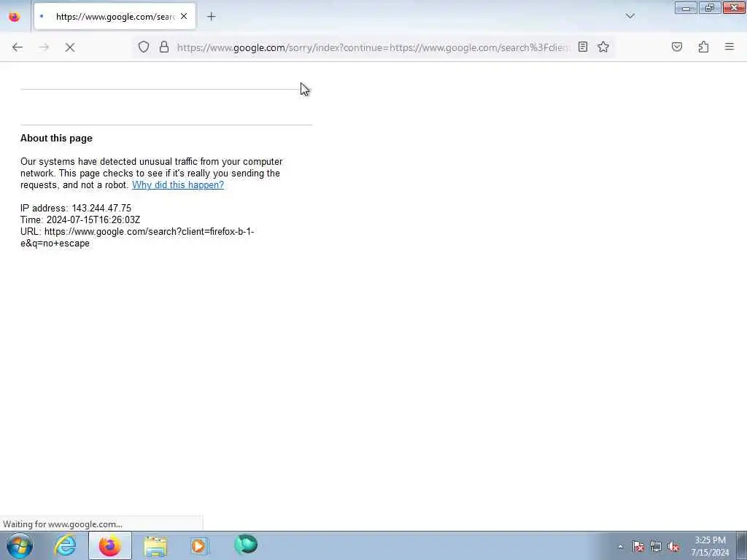This screenshot has height=560, width=747.
Task: Open the taskbar clock 3:25 PM
Action: (x=710, y=546)
